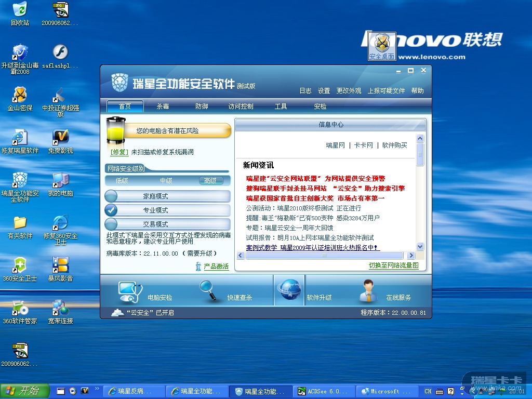The width and height of the screenshot is (532, 399).
Task: Open the 卡卡网 link
Action: pos(363,145)
